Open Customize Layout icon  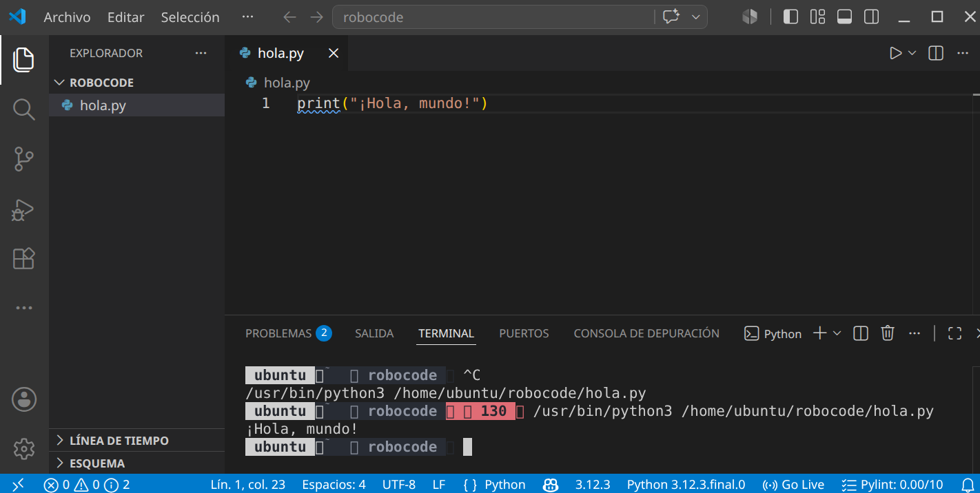point(817,17)
